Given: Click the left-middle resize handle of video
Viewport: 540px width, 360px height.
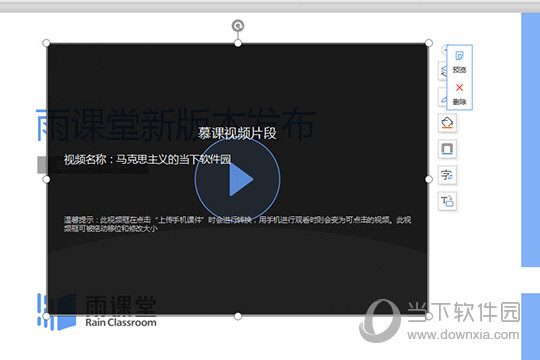Looking at the screenshot, I should pos(46,179).
